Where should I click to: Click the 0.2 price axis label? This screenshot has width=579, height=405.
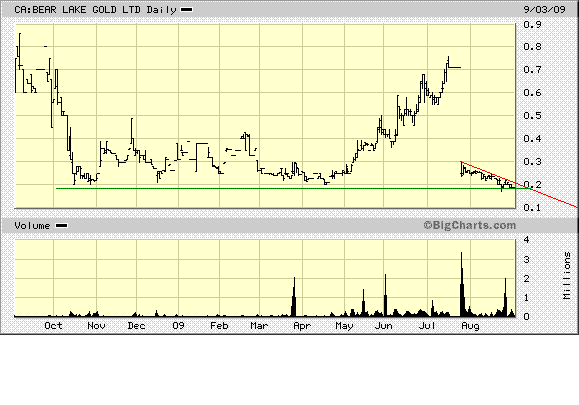(x=532, y=185)
